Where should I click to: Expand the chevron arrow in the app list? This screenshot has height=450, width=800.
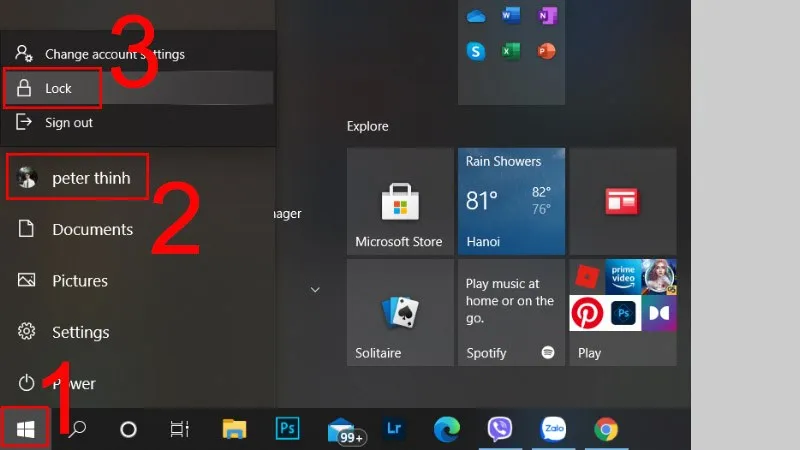point(315,290)
